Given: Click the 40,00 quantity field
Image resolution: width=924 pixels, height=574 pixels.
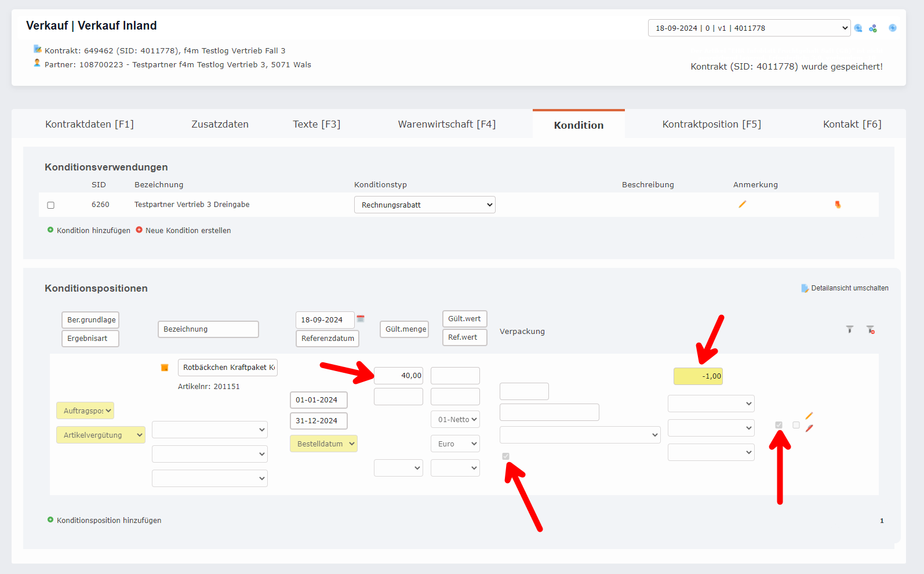Looking at the screenshot, I should tap(398, 376).
